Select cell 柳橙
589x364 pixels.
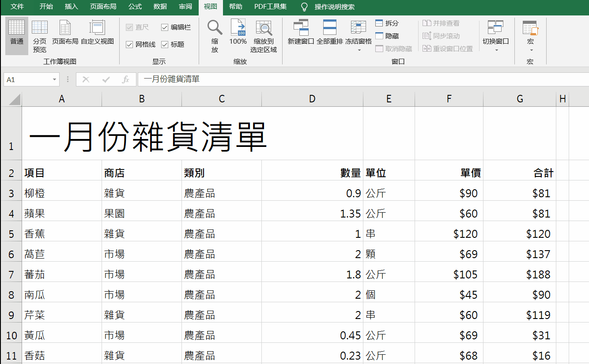click(x=62, y=191)
